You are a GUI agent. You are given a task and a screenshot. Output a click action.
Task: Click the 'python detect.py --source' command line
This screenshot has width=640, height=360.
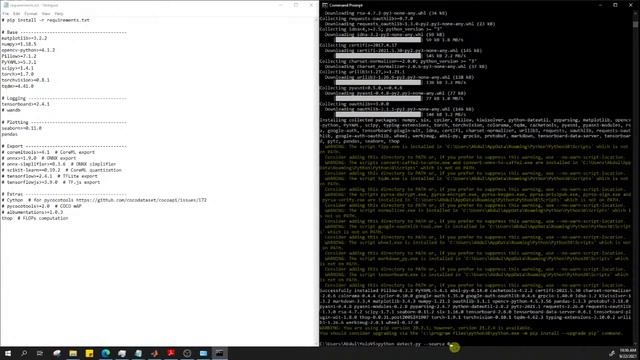coord(385,344)
